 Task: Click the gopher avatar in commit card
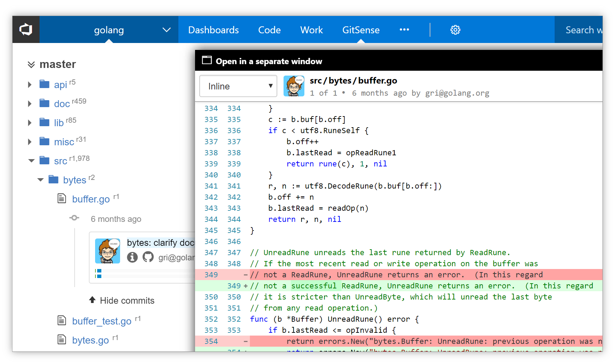(x=108, y=251)
